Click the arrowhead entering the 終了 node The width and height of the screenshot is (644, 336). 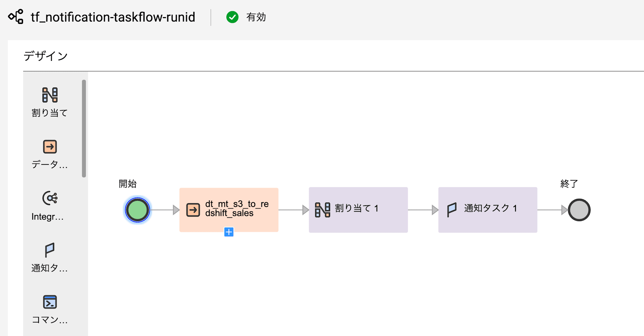[x=564, y=210]
